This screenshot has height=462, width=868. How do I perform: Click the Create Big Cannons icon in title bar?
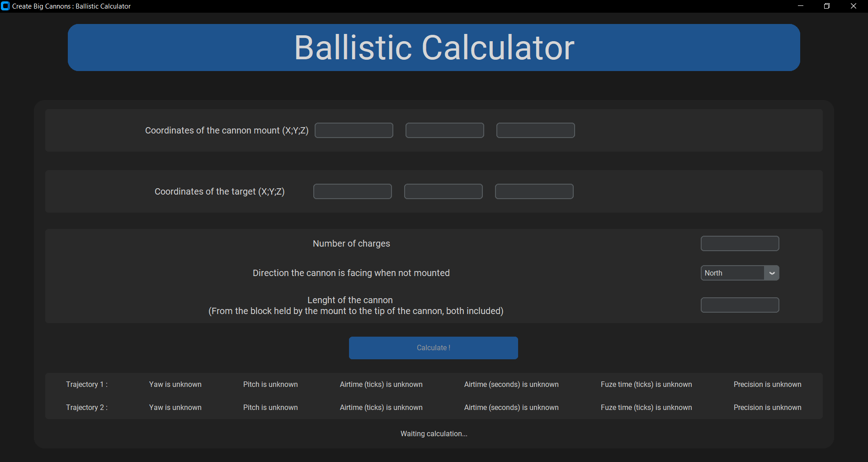pyautogui.click(x=5, y=6)
